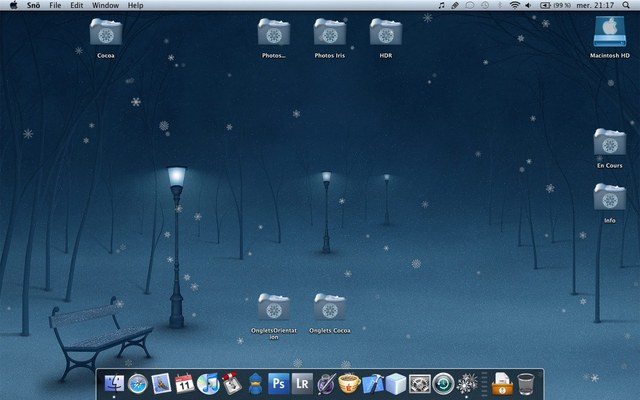Image resolution: width=640 pixels, height=400 pixels.
Task: Open the File menu
Action: pyautogui.click(x=55, y=5)
